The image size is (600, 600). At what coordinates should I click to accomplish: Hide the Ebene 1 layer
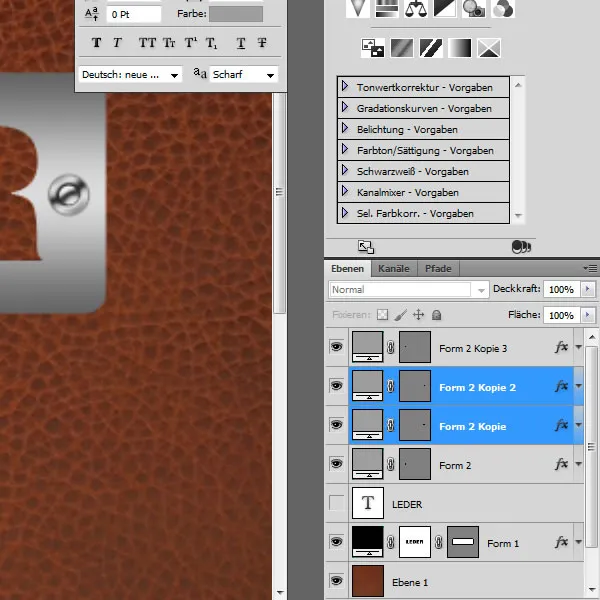(x=336, y=581)
